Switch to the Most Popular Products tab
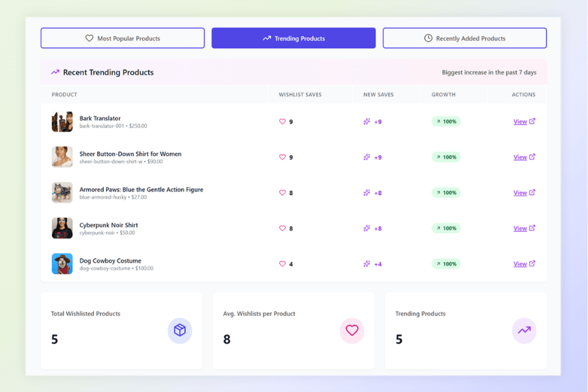This screenshot has height=392, width=588. click(x=122, y=38)
